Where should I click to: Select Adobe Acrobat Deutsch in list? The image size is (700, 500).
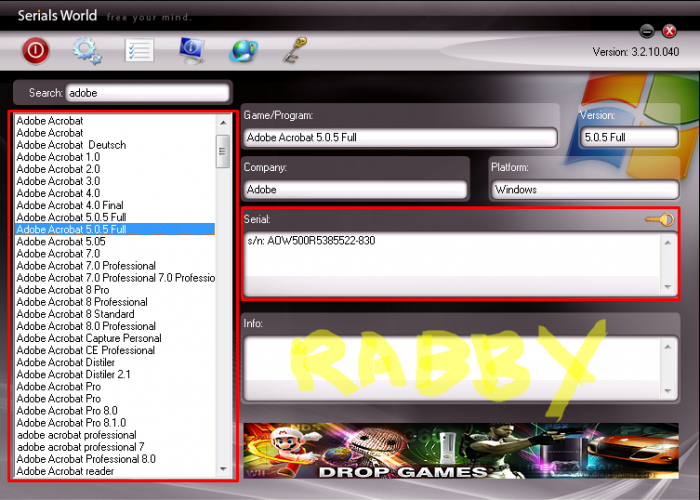coord(115,145)
